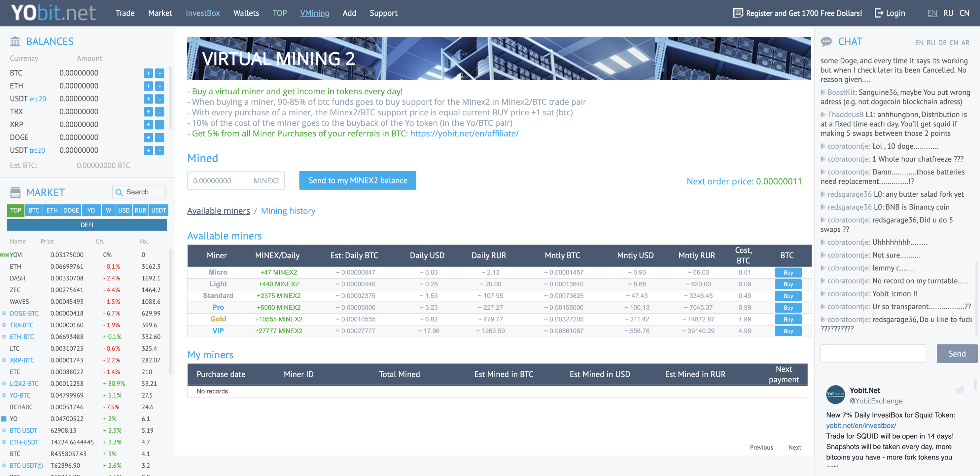980x476 pixels.
Task: Click the plus deposit icon for BTC balance
Action: tap(148, 73)
